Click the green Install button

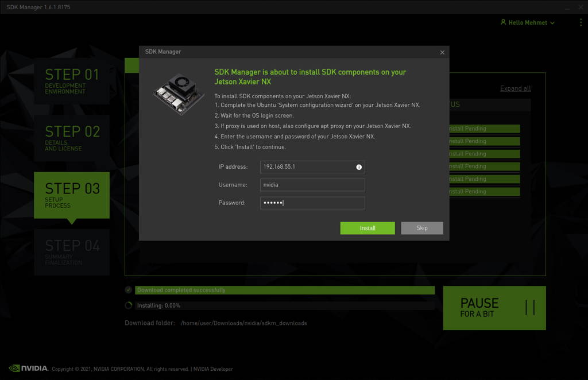[x=367, y=228]
